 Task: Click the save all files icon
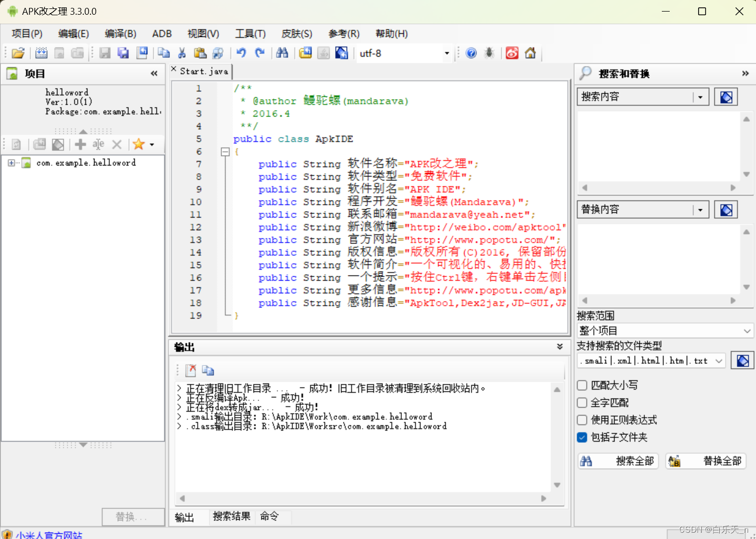pyautogui.click(x=123, y=53)
